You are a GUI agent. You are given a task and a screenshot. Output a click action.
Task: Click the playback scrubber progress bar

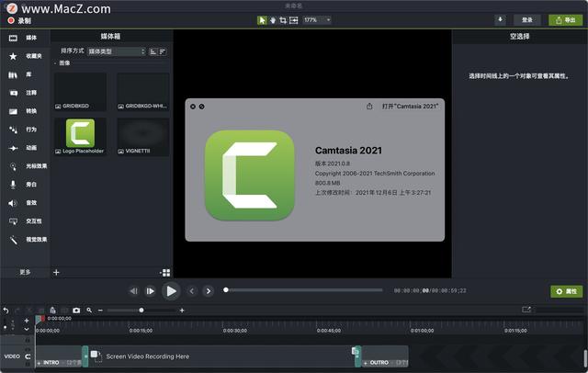pyautogui.click(x=303, y=289)
